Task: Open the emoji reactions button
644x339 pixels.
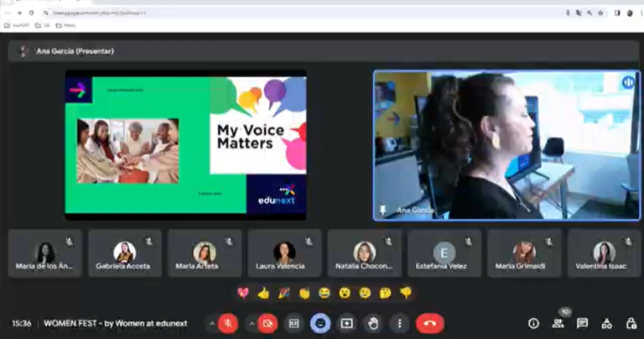Action: tap(320, 324)
